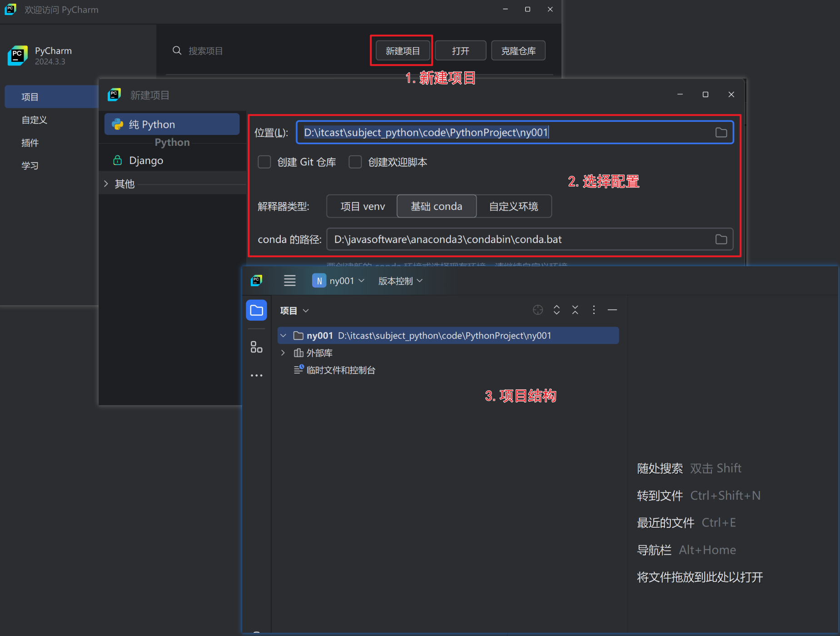Browse for conda path folder icon
Image resolution: width=840 pixels, height=636 pixels.
(x=721, y=239)
